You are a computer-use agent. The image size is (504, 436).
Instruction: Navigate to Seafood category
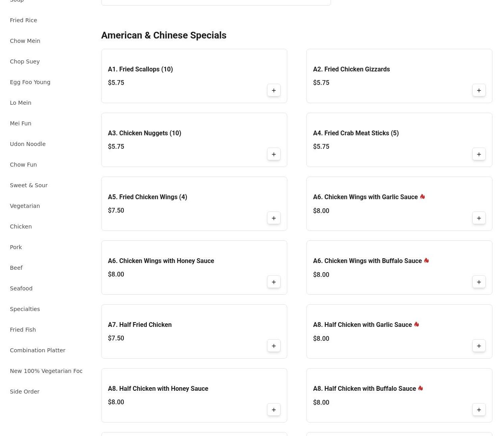coord(21,288)
